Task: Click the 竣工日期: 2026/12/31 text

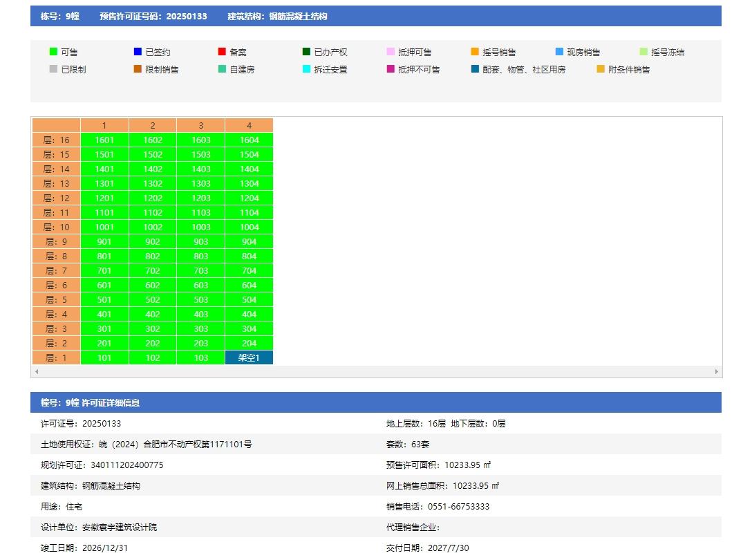Action: tap(84, 548)
